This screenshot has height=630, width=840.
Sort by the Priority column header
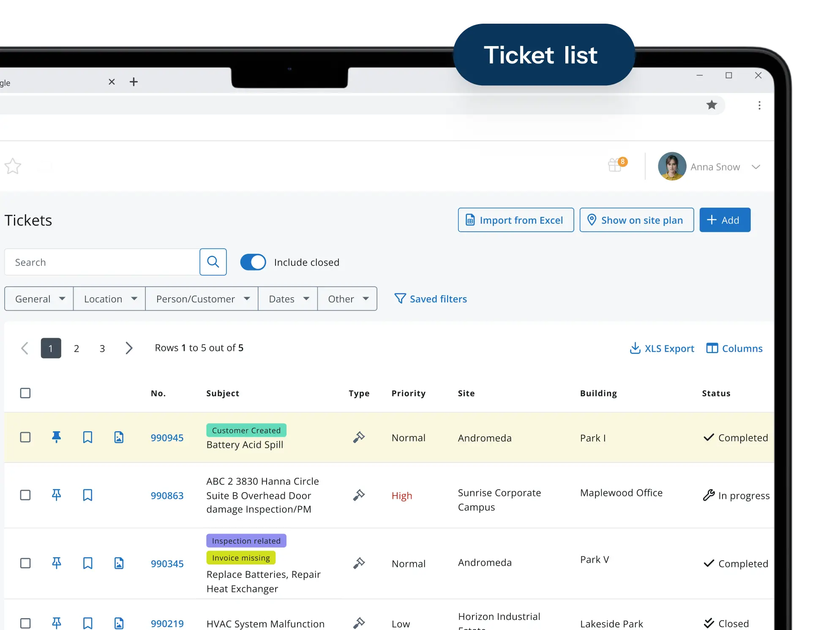click(x=408, y=393)
